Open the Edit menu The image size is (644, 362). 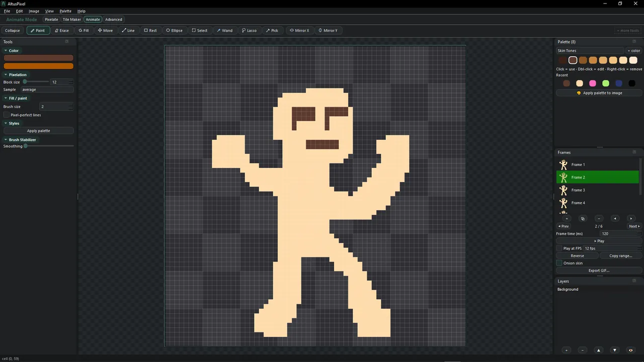(19, 11)
